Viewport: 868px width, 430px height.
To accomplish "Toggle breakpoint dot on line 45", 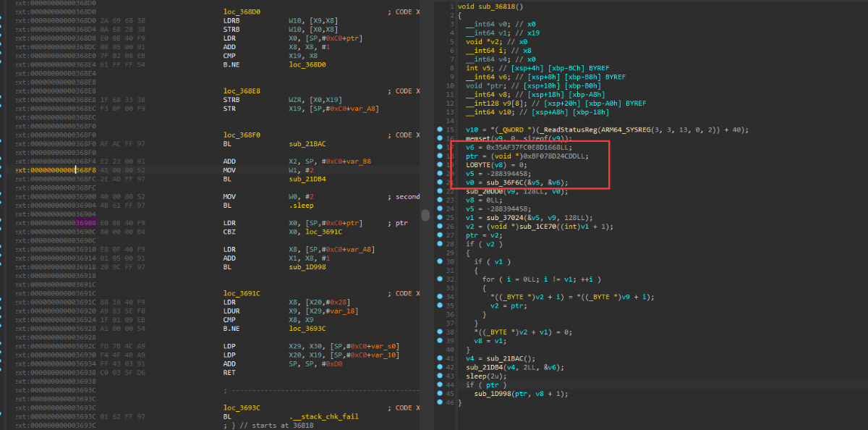I will 441,394.
